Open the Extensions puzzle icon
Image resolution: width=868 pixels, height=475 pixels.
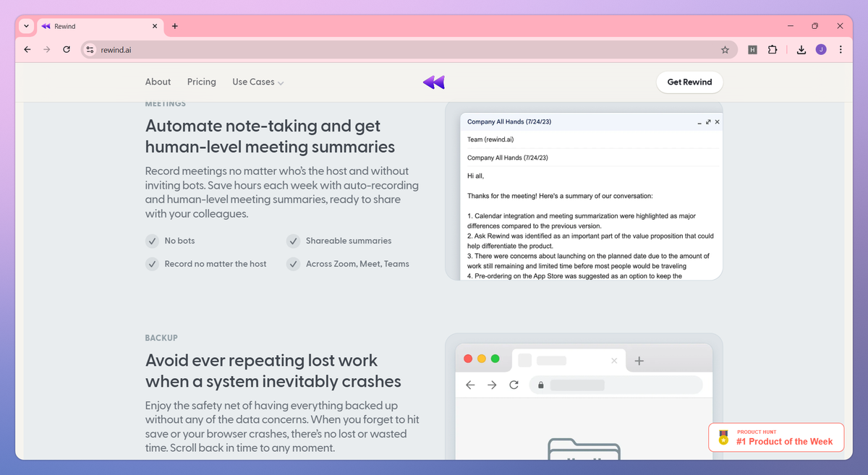pos(773,50)
